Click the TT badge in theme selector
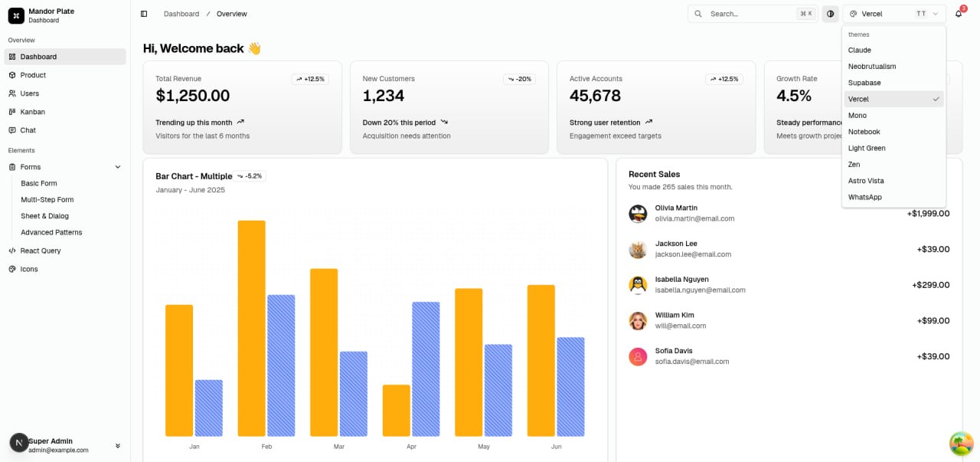This screenshot has height=462, width=980. click(x=921, y=14)
